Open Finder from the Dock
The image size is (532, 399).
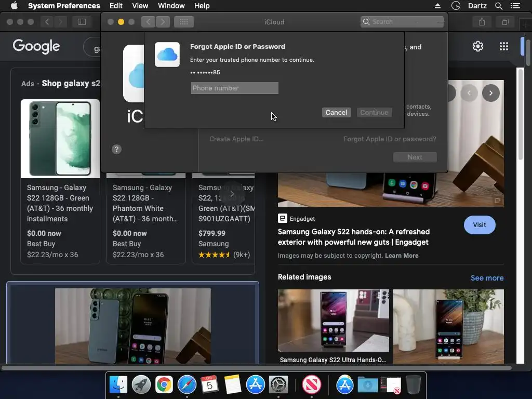[118, 385]
